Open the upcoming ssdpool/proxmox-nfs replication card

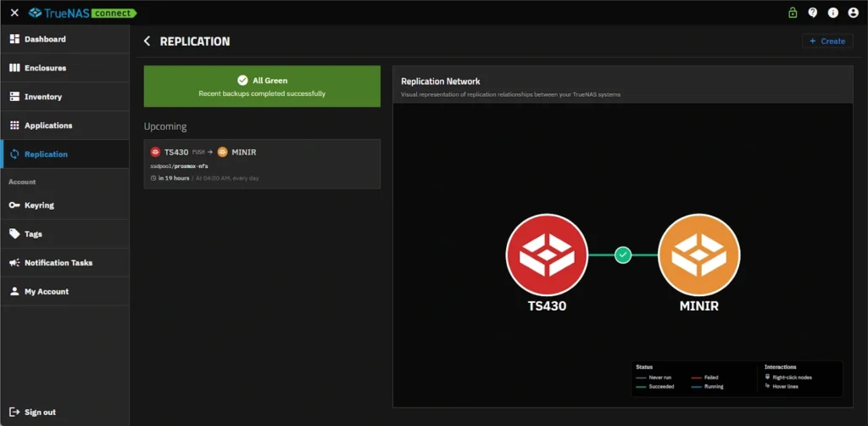[262, 165]
